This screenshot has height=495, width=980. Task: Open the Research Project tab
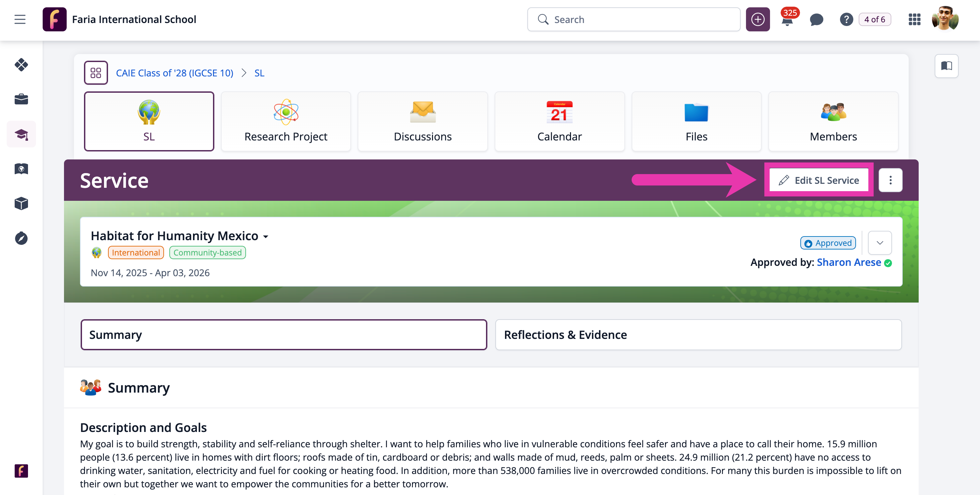point(286,121)
